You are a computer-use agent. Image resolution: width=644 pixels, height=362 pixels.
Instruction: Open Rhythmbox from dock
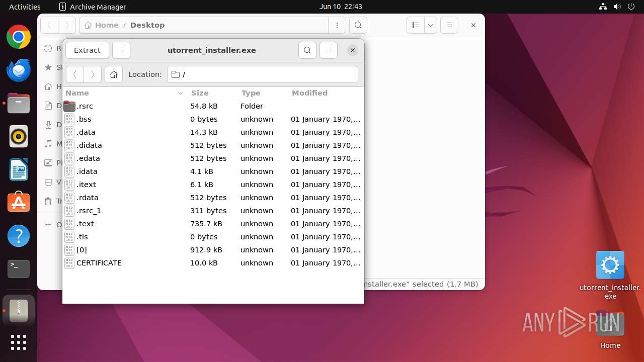19,137
